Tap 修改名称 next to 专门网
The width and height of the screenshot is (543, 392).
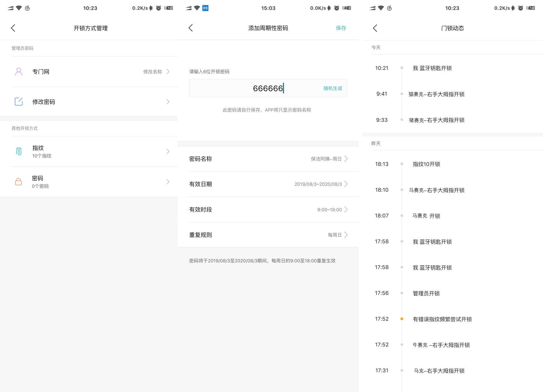pos(153,72)
